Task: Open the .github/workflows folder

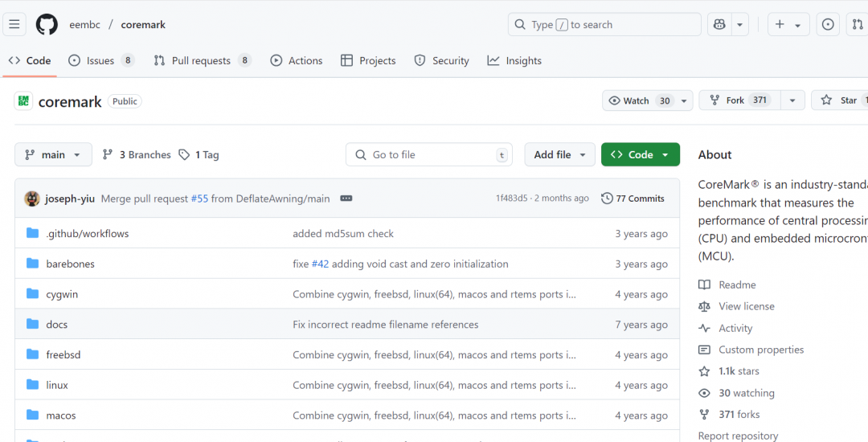Action: 88,234
